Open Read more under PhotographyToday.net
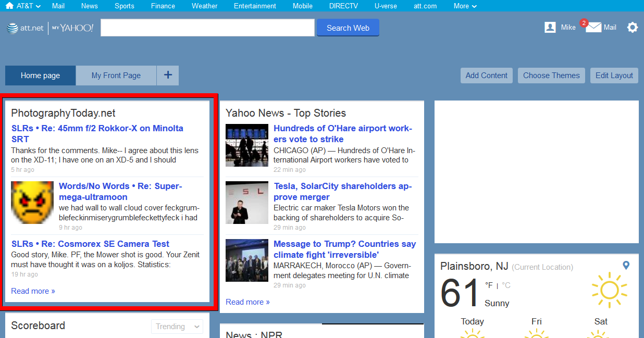 click(x=33, y=291)
